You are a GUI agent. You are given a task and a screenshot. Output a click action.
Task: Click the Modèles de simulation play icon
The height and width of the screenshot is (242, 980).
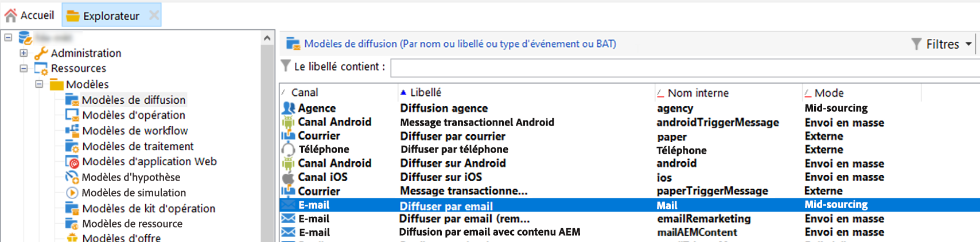(x=72, y=193)
